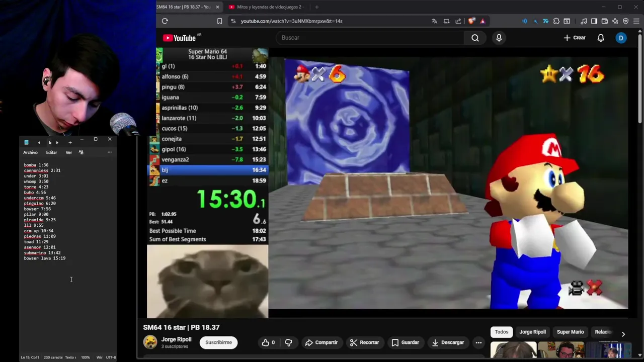Open the Jorge Ripoll channel avatar
The height and width of the screenshot is (362, 644).
point(150,342)
